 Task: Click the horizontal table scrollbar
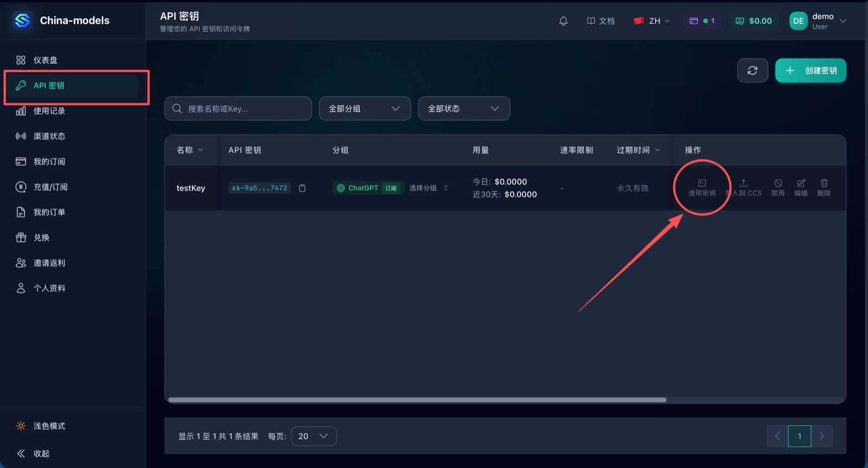point(417,400)
